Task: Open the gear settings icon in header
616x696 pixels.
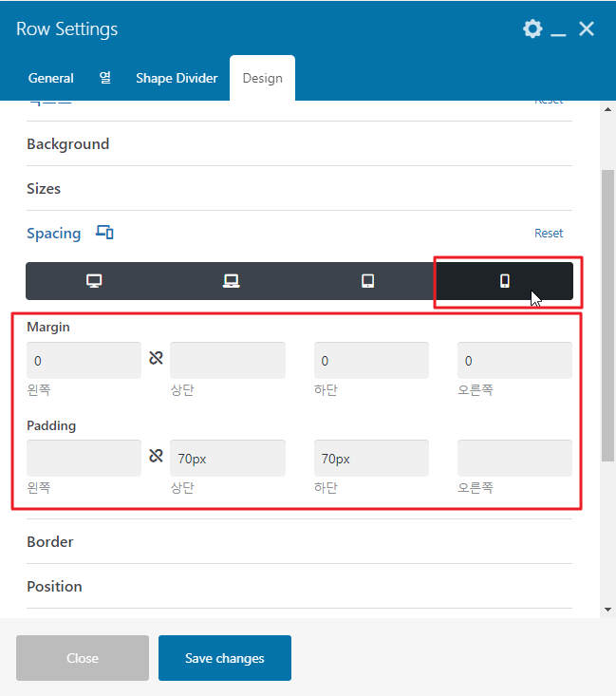Action: (x=532, y=28)
